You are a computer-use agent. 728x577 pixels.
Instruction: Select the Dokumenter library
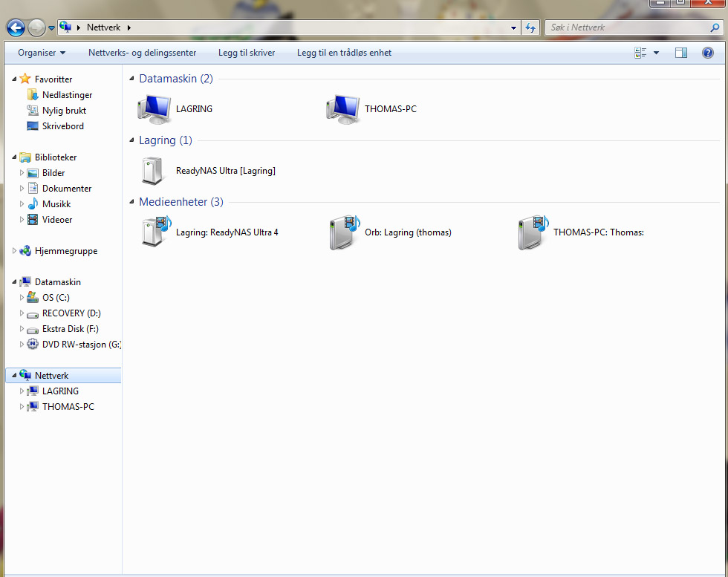(x=67, y=189)
